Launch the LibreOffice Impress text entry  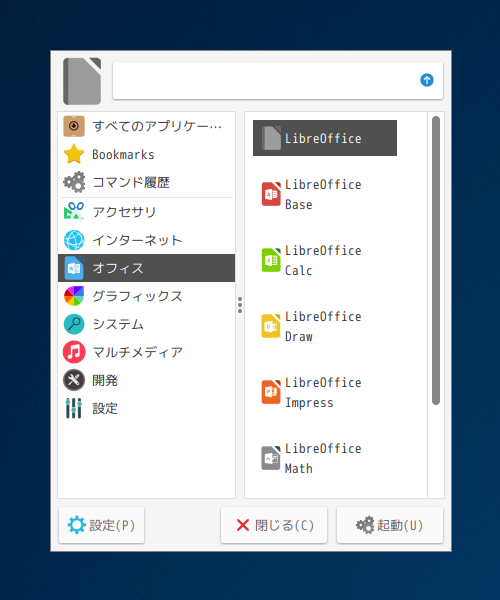323,392
